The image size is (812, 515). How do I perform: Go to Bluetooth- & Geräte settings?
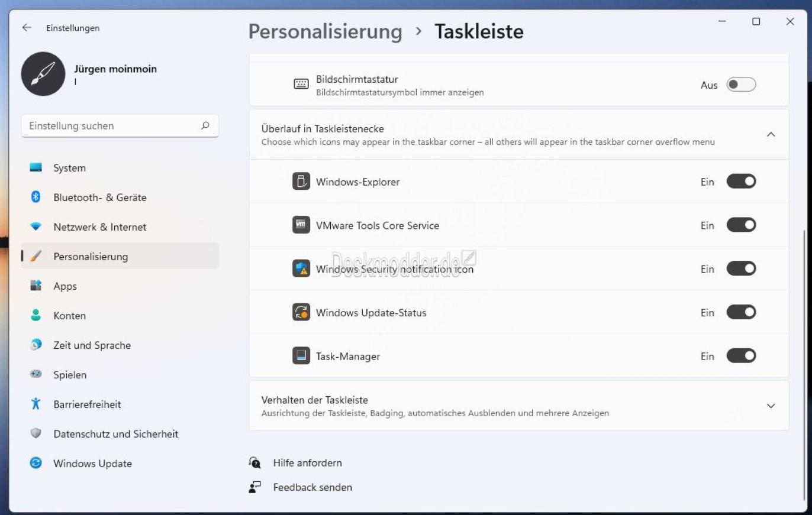click(120, 197)
